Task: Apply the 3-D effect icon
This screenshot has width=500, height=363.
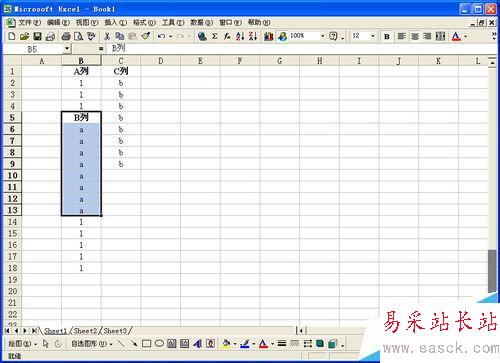Action: (332, 343)
